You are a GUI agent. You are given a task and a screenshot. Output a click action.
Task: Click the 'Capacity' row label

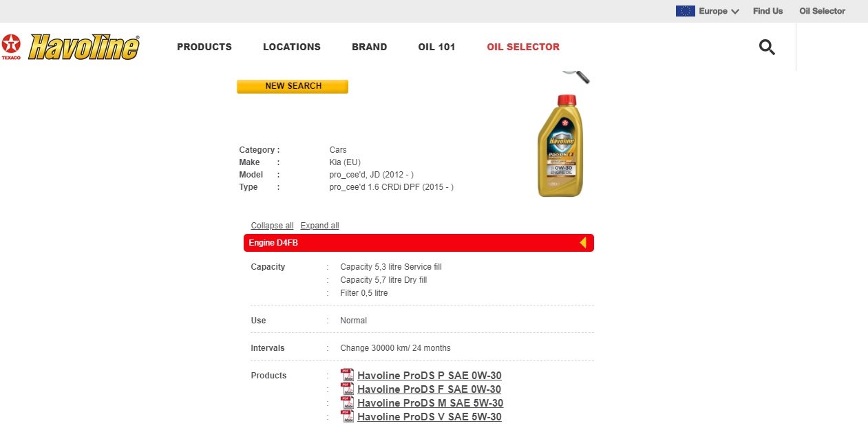268,267
